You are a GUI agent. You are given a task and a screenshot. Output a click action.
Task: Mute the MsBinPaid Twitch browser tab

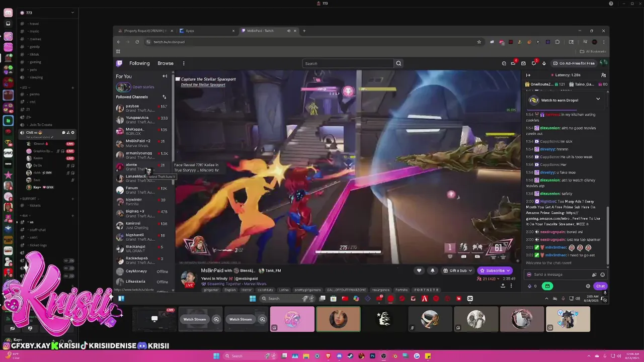pos(289,31)
